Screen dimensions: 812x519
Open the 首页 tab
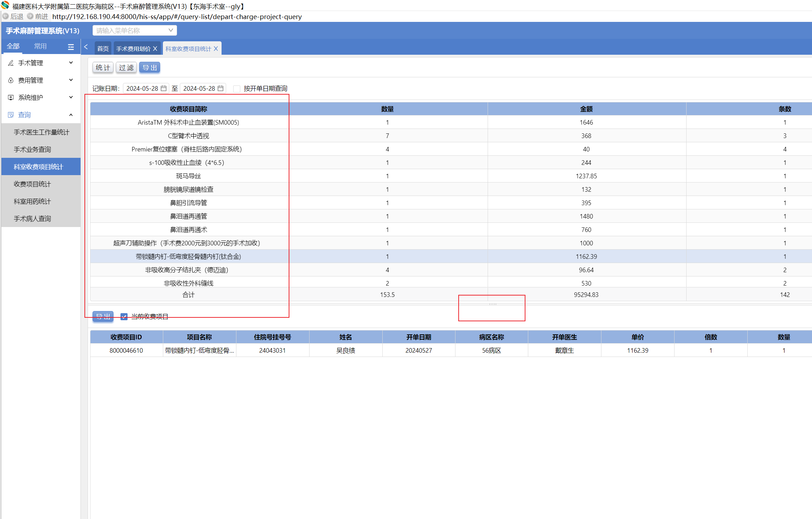(x=103, y=49)
